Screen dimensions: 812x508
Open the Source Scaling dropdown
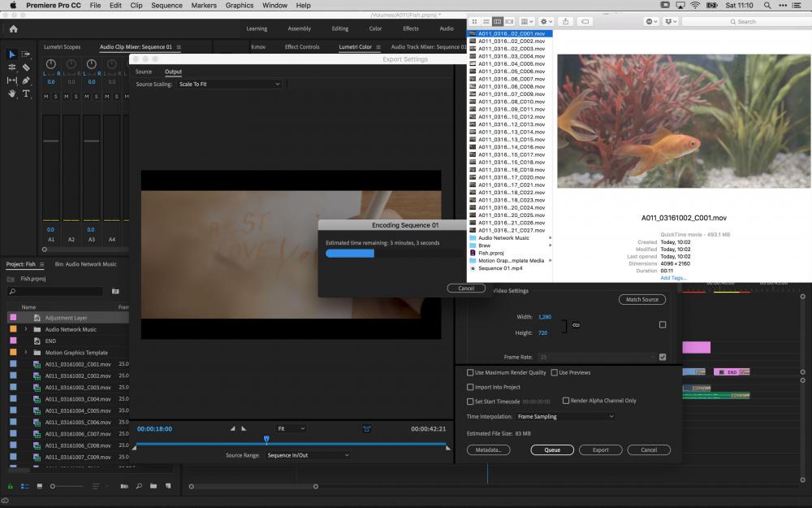230,85
